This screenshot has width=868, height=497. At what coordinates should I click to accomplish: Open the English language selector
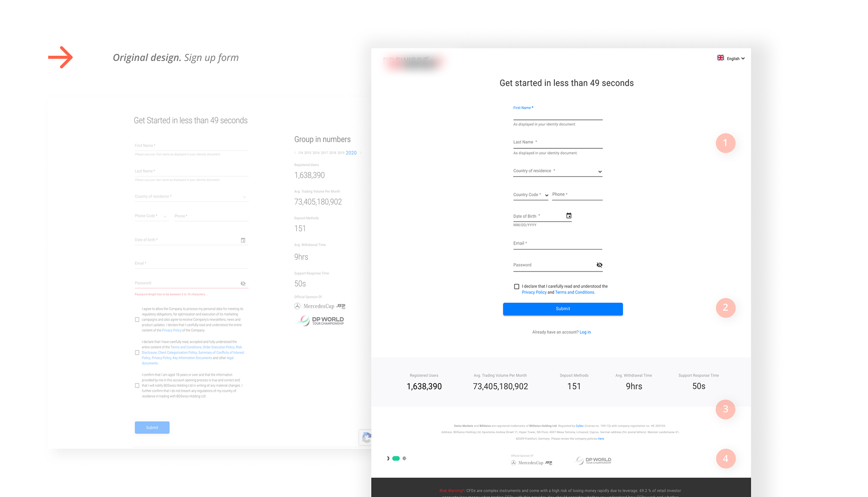point(731,58)
